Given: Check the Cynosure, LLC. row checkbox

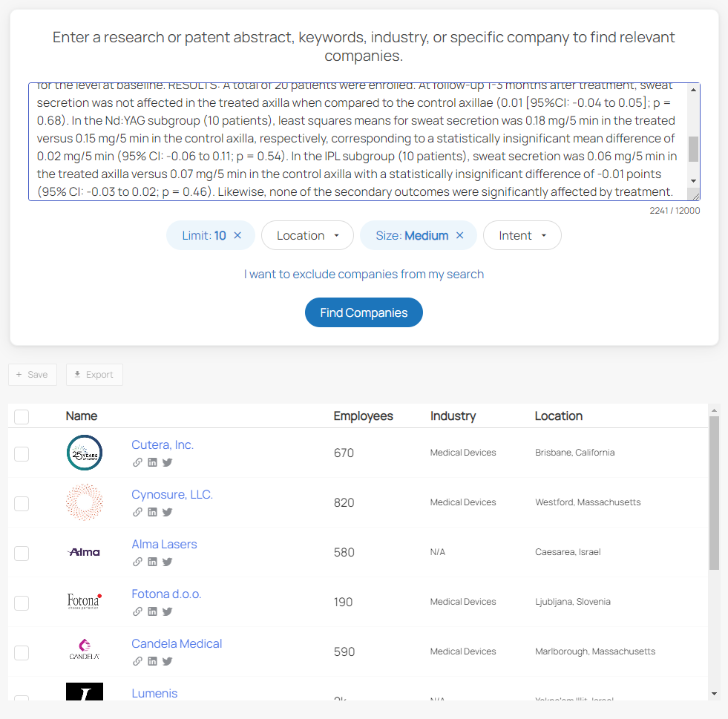Looking at the screenshot, I should point(22,504).
